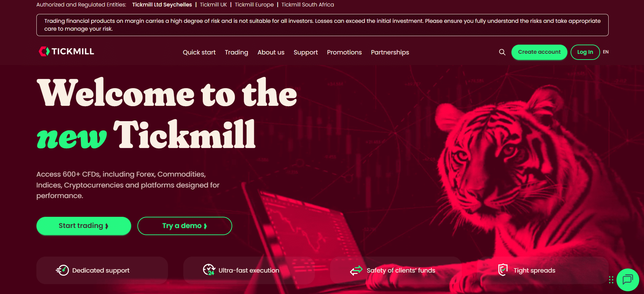Open the EN language selector
The width and height of the screenshot is (644, 294).
coord(606,52)
